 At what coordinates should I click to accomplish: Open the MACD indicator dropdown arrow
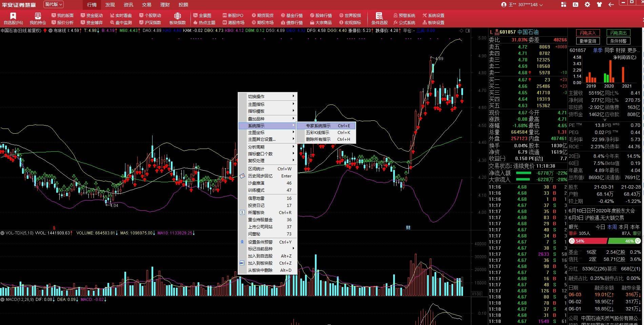point(2,300)
